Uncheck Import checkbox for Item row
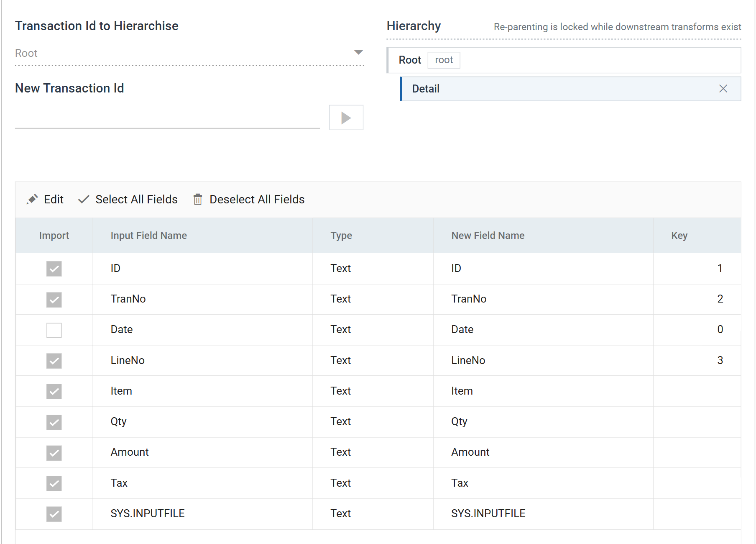This screenshot has height=544, width=756. click(54, 391)
